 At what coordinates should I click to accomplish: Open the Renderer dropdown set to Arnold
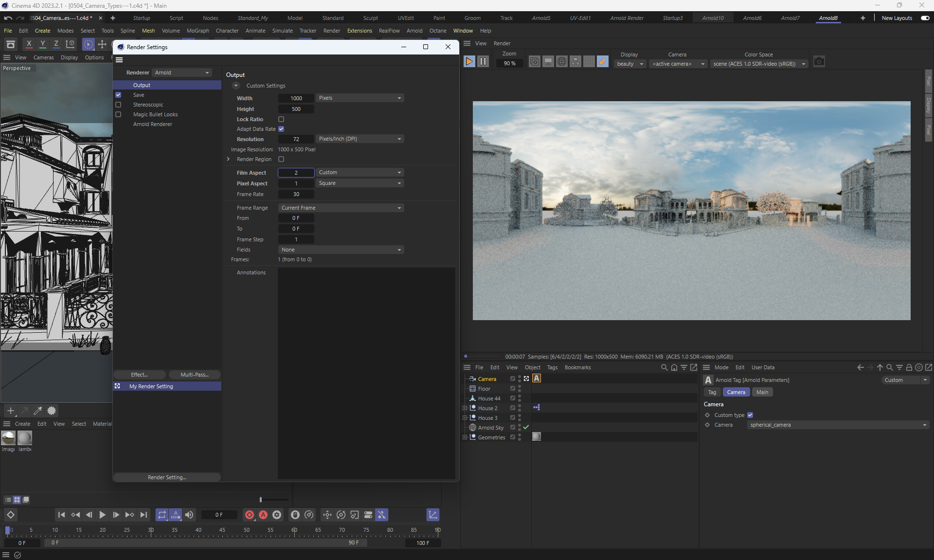pyautogui.click(x=182, y=72)
